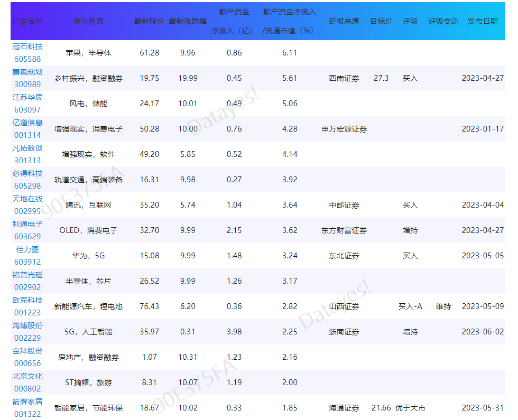The image size is (518, 420).
Task: Click the 散户资金净流入（亿）column header
Action: [x=234, y=22]
